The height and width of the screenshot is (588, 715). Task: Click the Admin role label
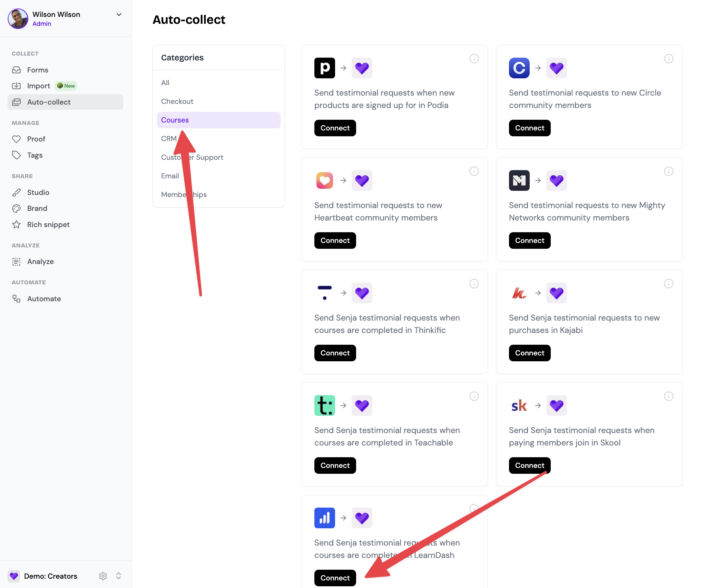(42, 24)
